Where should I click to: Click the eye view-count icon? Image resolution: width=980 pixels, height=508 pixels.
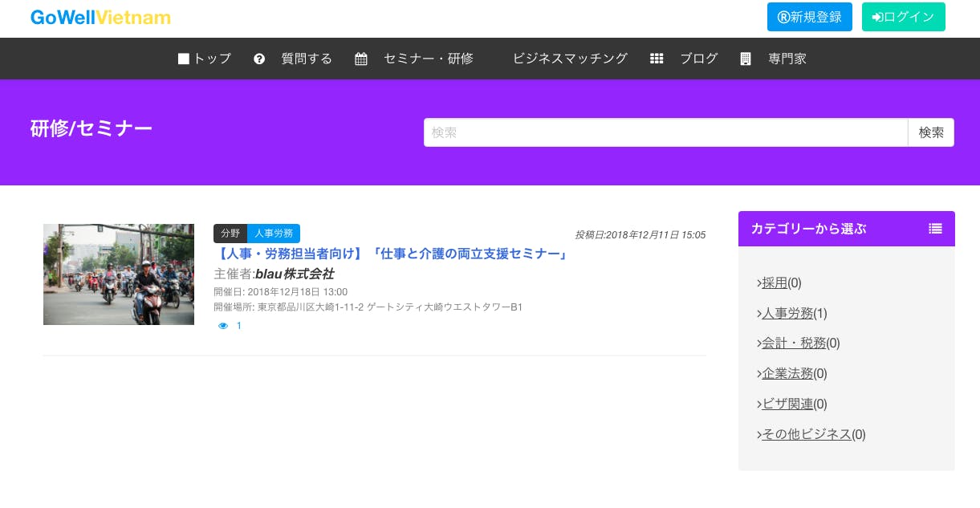223,326
